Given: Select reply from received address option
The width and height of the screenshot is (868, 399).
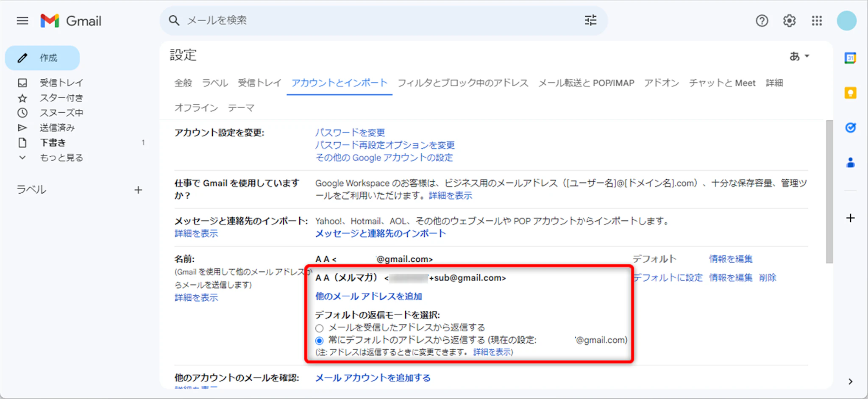Looking at the screenshot, I should pyautogui.click(x=320, y=328).
